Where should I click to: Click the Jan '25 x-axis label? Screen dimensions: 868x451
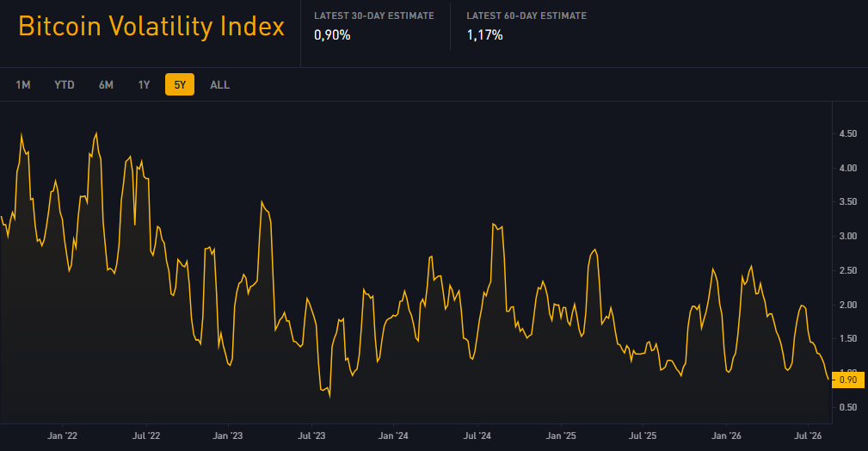coord(561,436)
